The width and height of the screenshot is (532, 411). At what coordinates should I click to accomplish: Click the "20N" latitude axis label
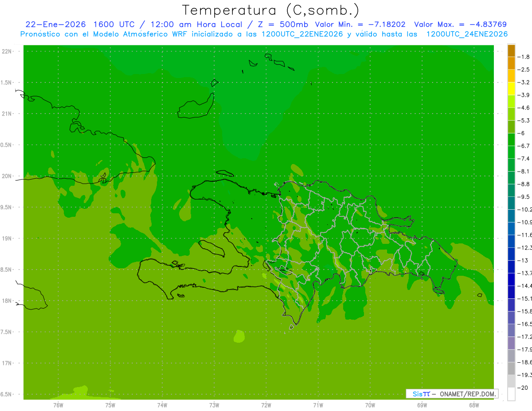[x=7, y=176]
